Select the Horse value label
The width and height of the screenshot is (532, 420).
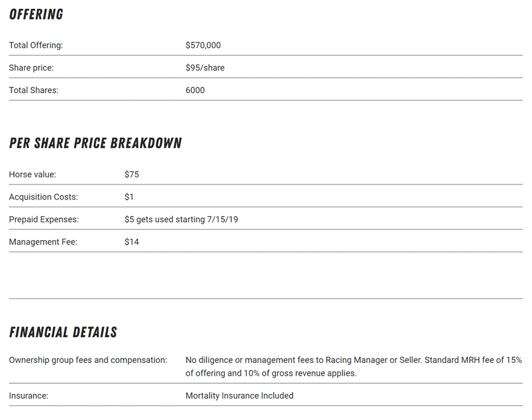coord(32,174)
